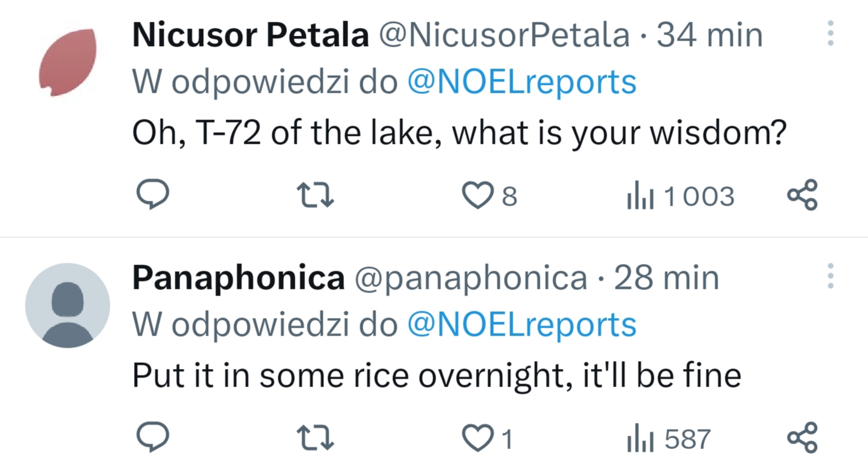Open @NOELreports link in Nicusor's reply
Viewport: 868px width, 463px height.
522,82
